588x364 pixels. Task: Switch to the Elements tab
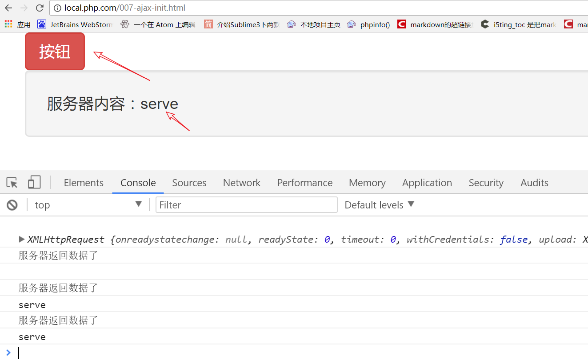pyautogui.click(x=84, y=183)
